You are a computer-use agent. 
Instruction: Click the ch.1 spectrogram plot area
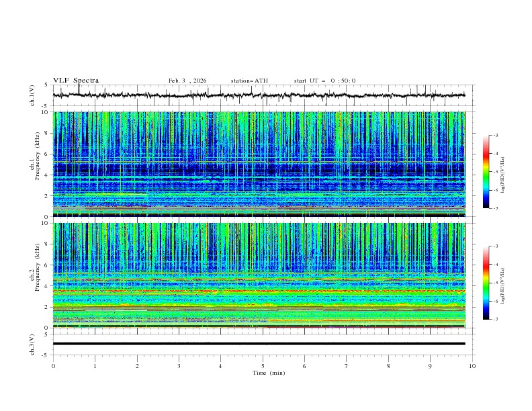coord(259,164)
